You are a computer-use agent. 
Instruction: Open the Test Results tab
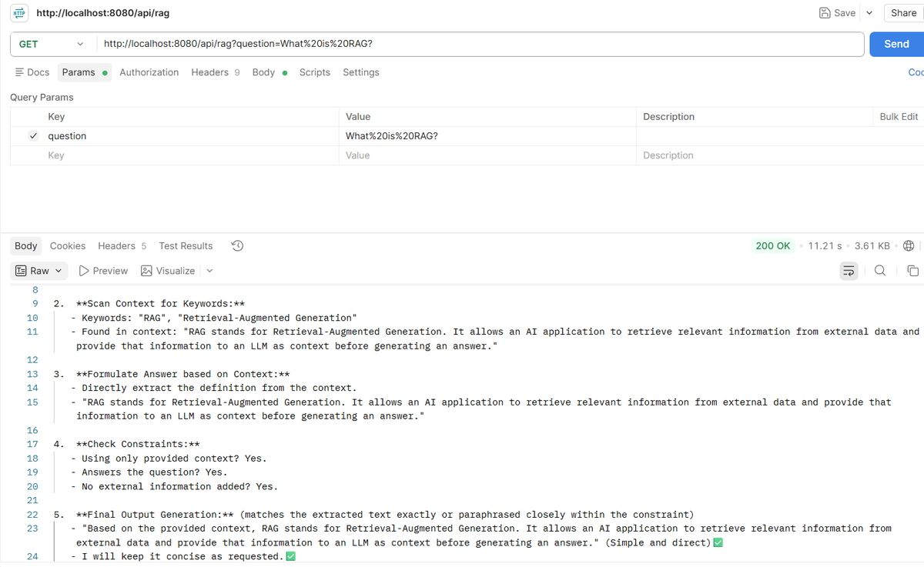186,246
